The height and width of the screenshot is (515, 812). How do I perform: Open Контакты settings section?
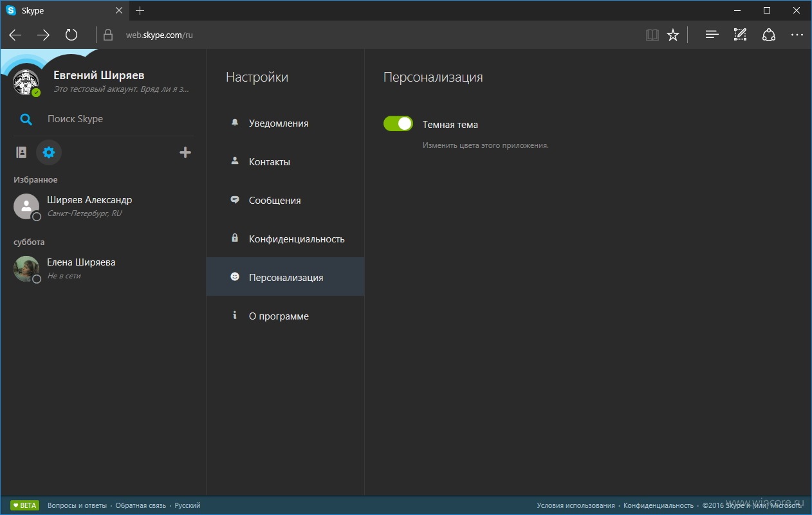(x=285, y=162)
